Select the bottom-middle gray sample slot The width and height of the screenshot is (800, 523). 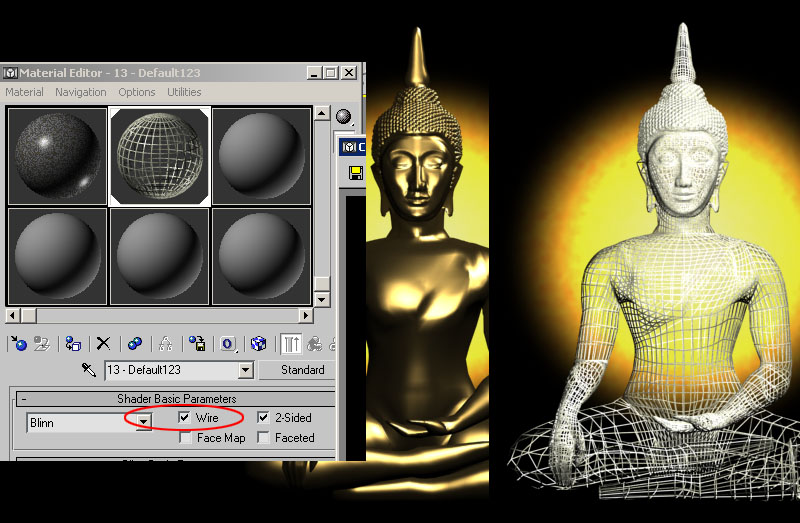[160, 256]
